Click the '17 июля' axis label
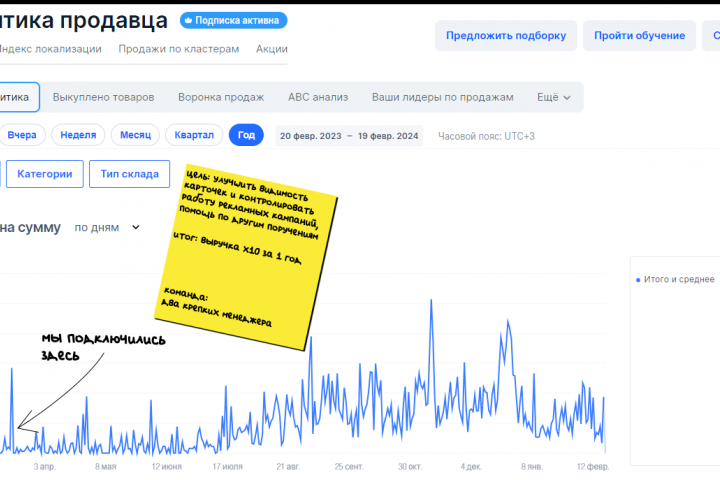 (x=227, y=467)
